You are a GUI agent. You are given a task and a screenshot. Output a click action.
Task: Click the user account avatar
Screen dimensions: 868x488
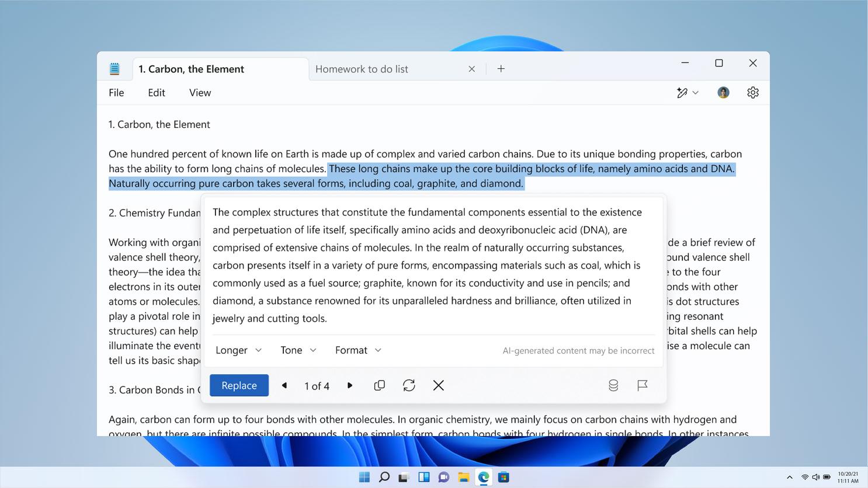click(723, 93)
